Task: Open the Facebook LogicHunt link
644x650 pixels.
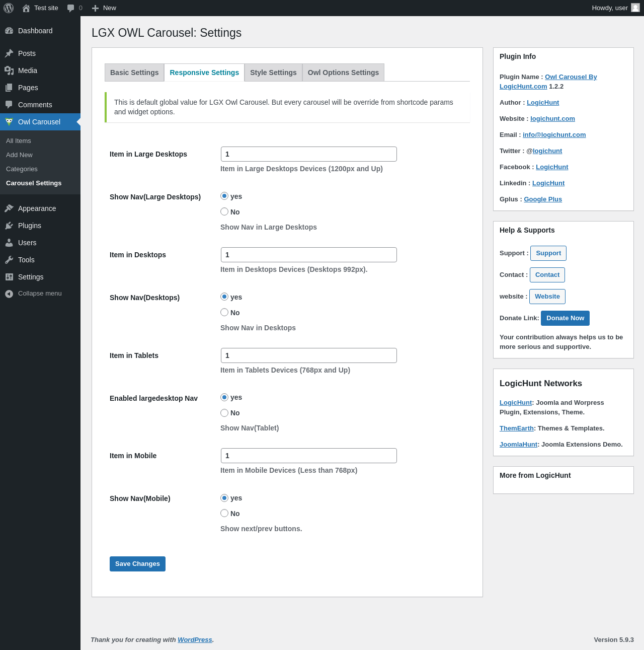Action: pos(552,167)
